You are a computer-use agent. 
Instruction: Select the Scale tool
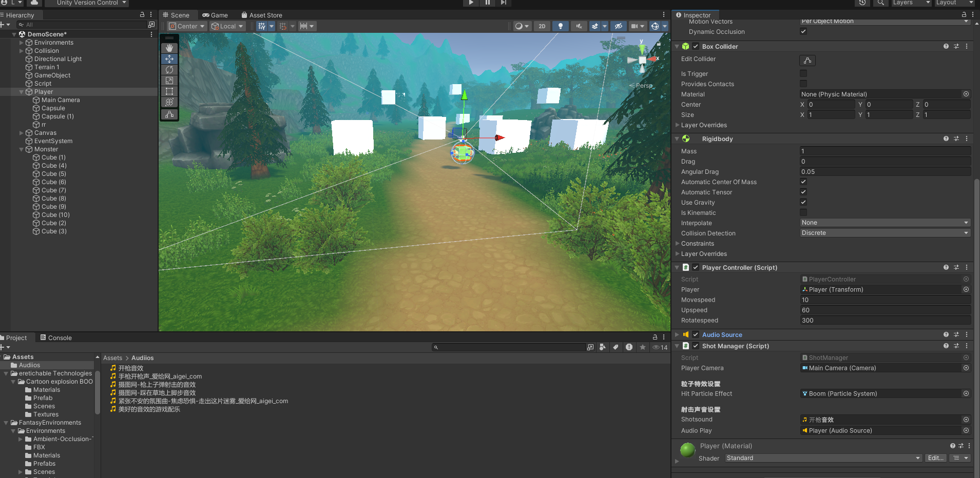click(x=169, y=81)
